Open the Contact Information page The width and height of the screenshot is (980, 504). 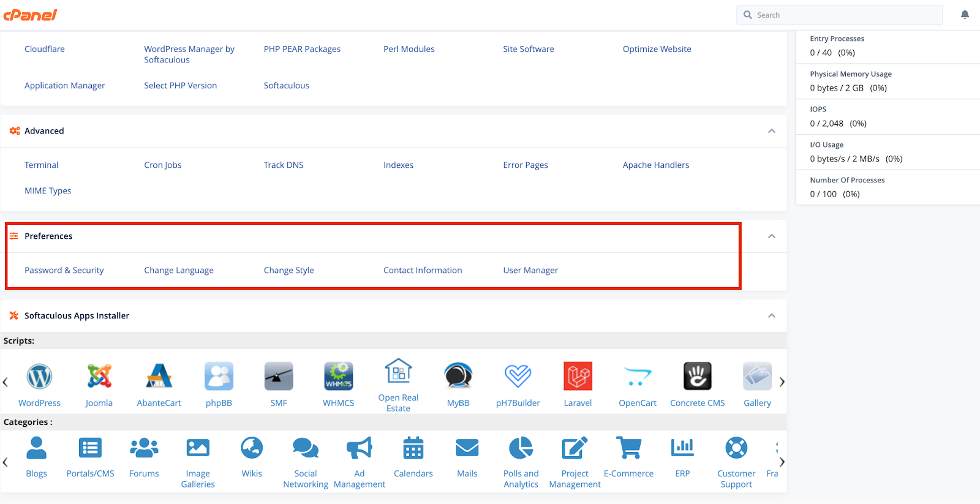pos(423,270)
